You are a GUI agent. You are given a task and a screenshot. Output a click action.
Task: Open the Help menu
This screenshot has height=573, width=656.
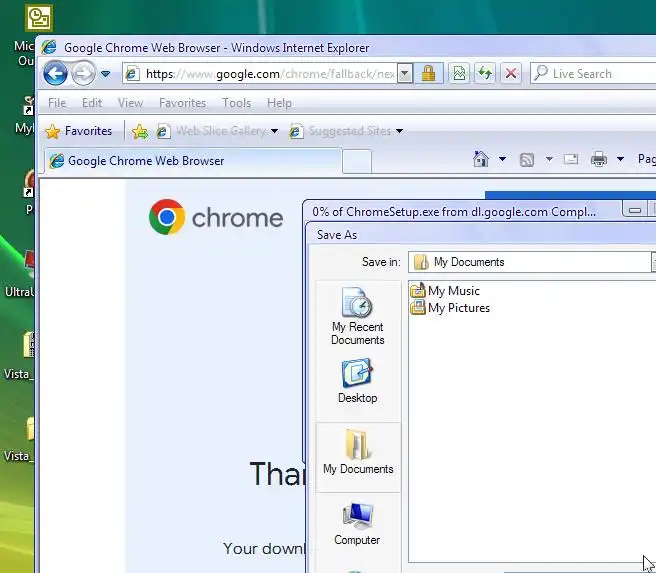point(279,103)
